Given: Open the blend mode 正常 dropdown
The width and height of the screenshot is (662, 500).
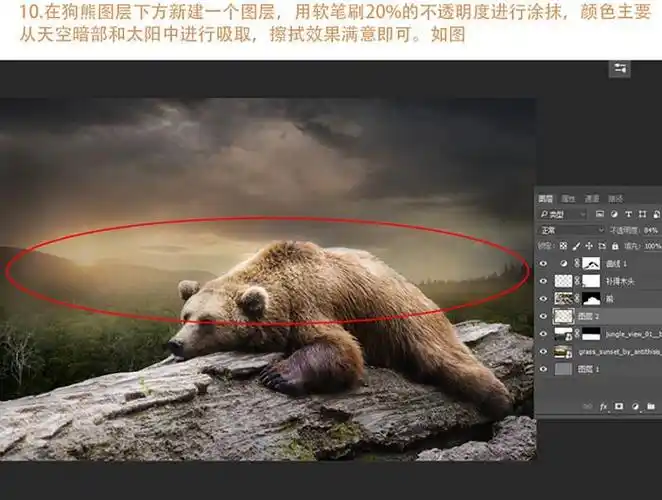Looking at the screenshot, I should coord(570,230).
